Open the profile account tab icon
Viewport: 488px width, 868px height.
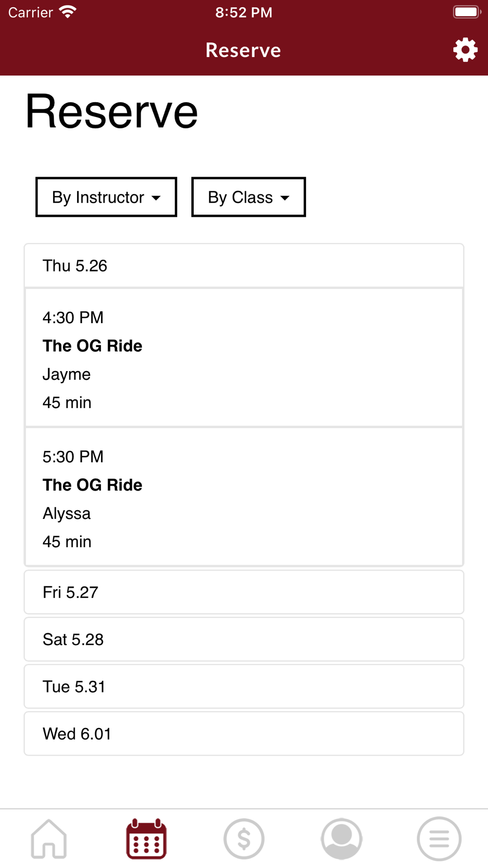tap(342, 839)
